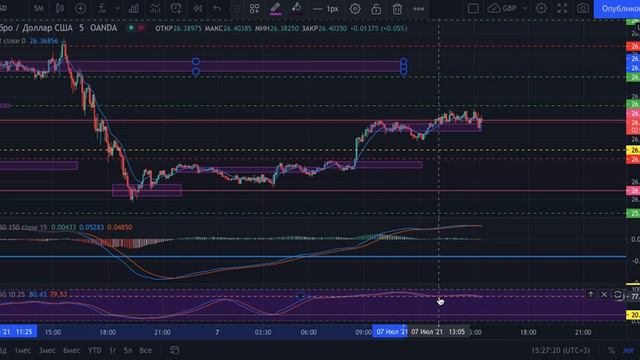Screen dimensions: 640x360
Task: Select 5л date range
Action: pyautogui.click(x=128, y=350)
